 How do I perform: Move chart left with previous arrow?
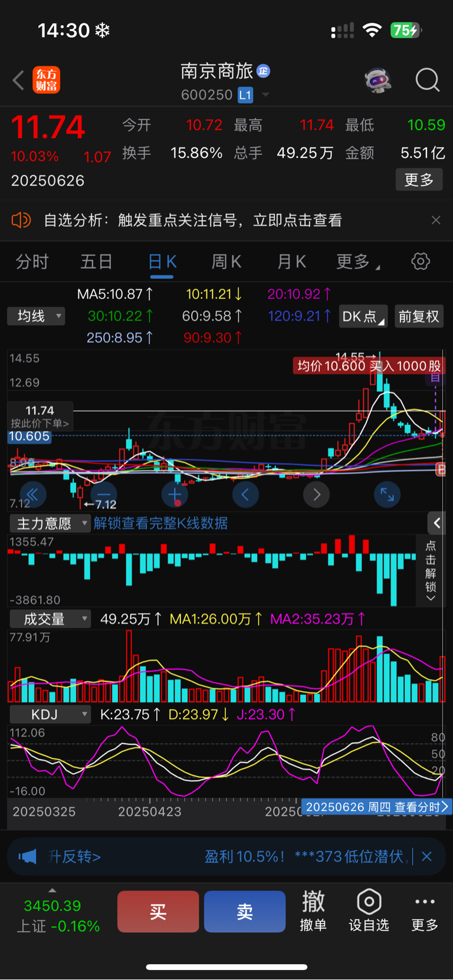(245, 494)
